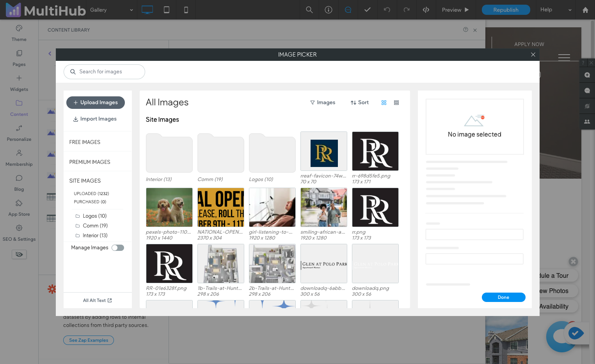This screenshot has height=364, width=595.
Task: Open SEO & Settings panel
Action: tap(19, 233)
